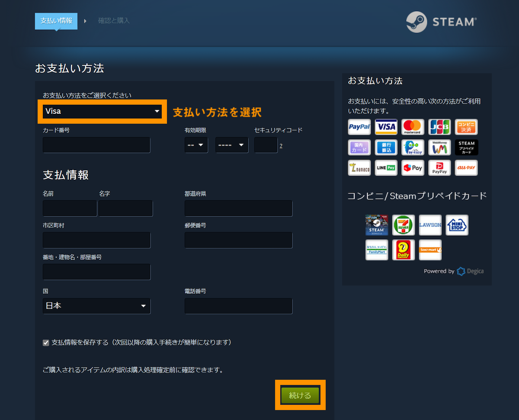
Task: Click the コンビニ決済 payment icon
Action: click(x=466, y=127)
